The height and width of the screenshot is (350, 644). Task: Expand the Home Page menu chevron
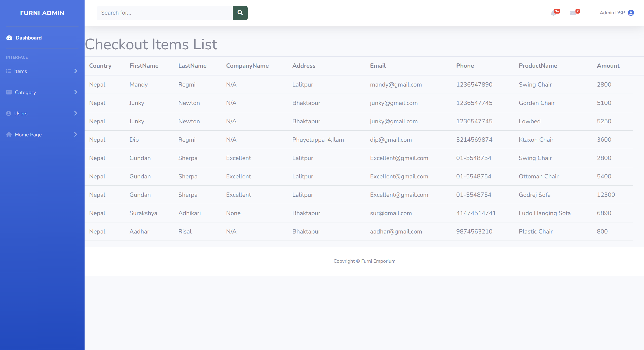(x=75, y=135)
